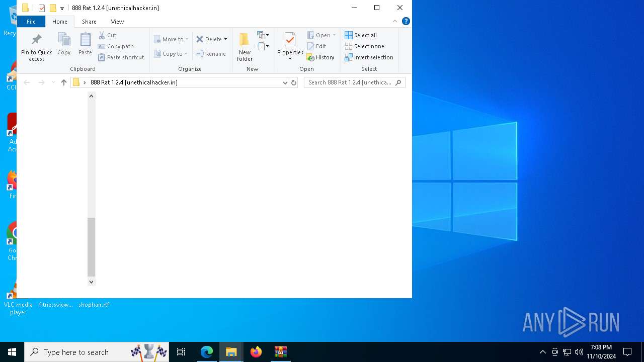The height and width of the screenshot is (362, 644).
Task: Open Firefox from the taskbar
Action: 256,352
